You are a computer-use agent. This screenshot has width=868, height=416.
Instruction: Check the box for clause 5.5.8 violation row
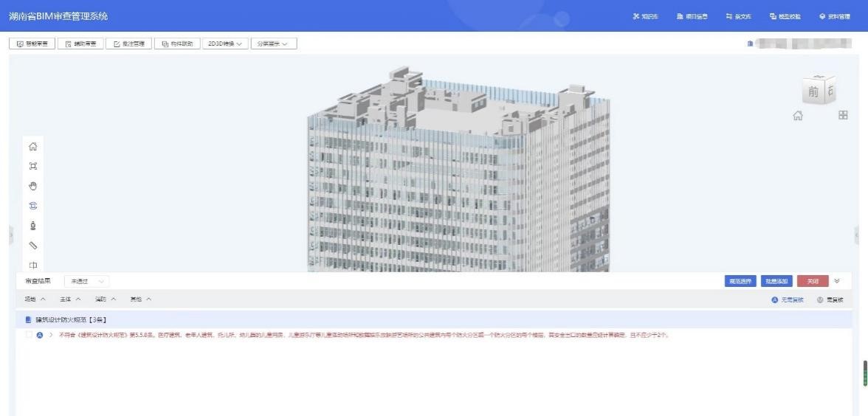[x=29, y=335]
